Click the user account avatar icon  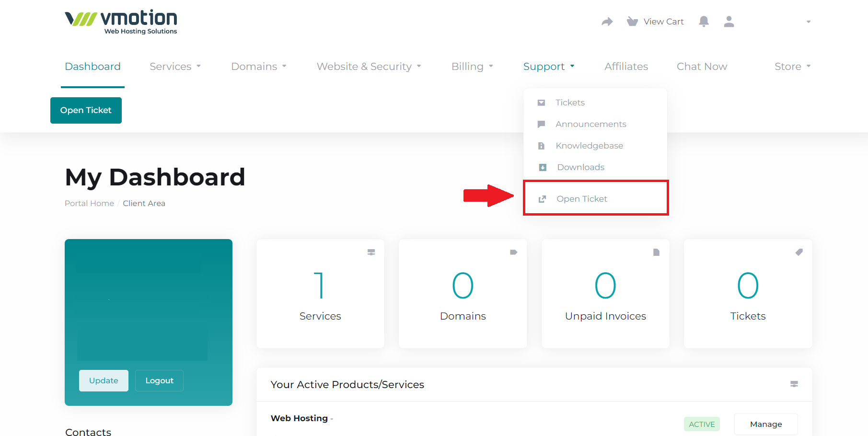pos(729,22)
